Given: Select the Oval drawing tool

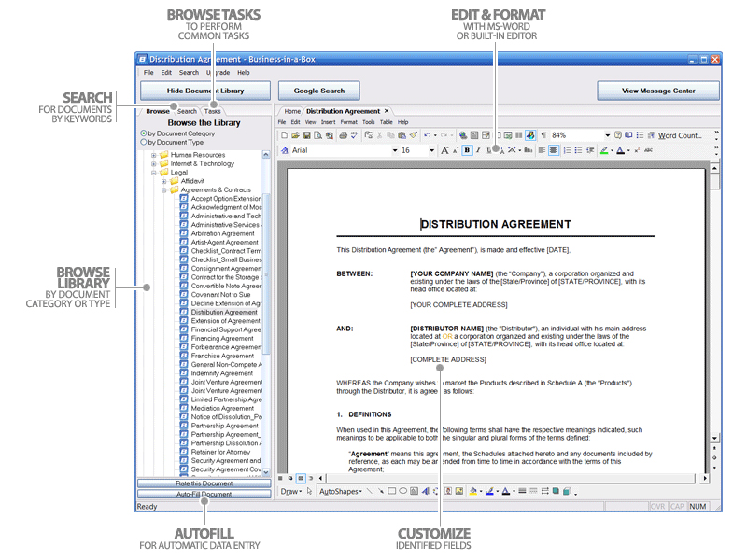Looking at the screenshot, I should click(403, 492).
